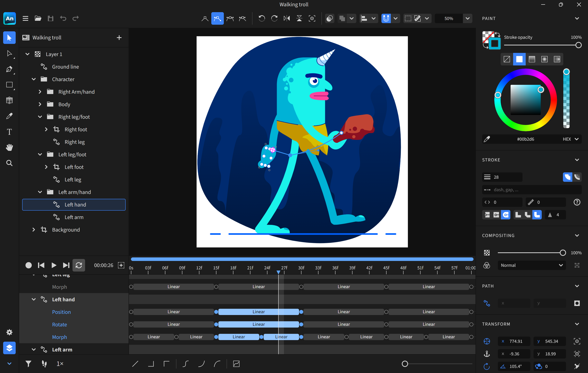Pick a color with the Eyedropper tool
Viewport: 588px width, 373px height.
pyautogui.click(x=9, y=116)
